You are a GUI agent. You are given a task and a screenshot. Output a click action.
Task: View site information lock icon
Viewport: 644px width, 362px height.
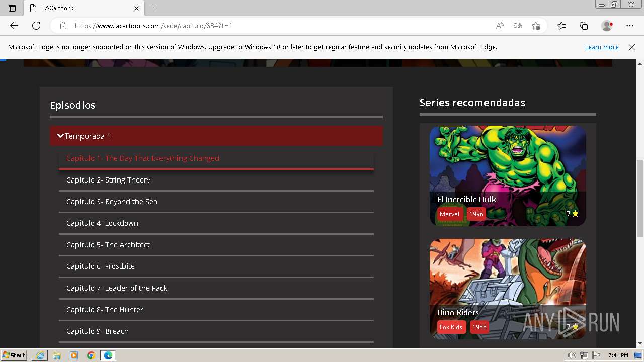63,26
